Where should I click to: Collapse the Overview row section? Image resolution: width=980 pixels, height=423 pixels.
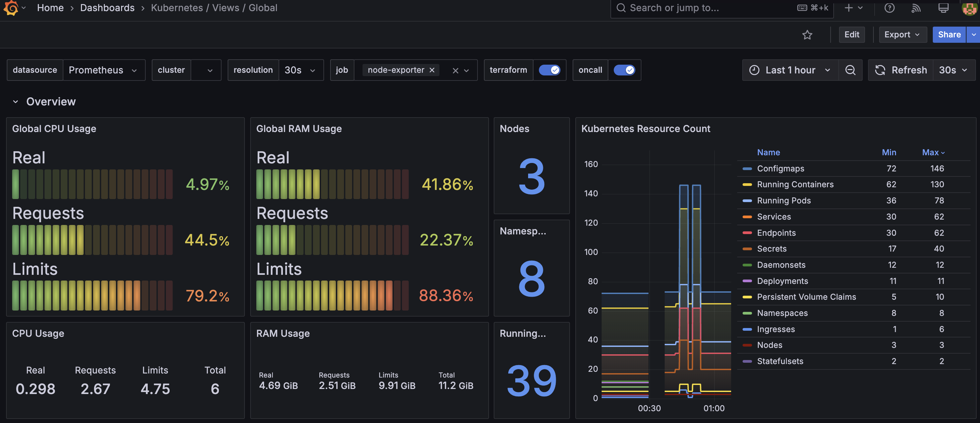16,102
